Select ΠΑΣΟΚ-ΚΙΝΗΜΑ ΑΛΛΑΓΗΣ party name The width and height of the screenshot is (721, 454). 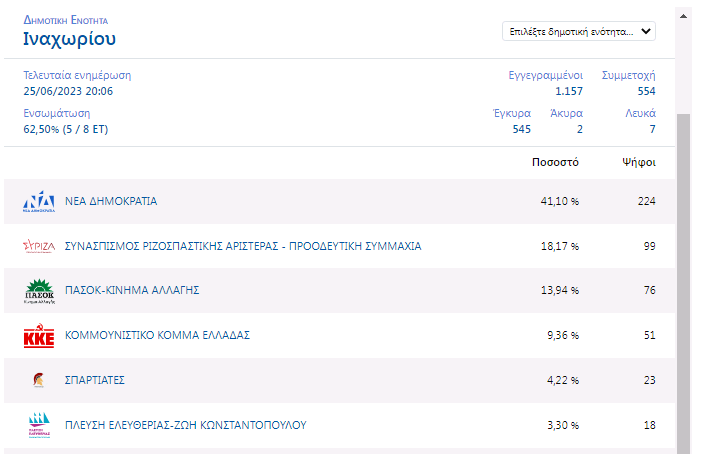point(133,291)
